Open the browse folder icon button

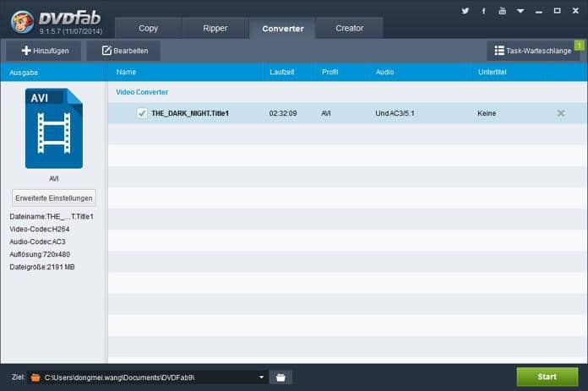tap(280, 377)
